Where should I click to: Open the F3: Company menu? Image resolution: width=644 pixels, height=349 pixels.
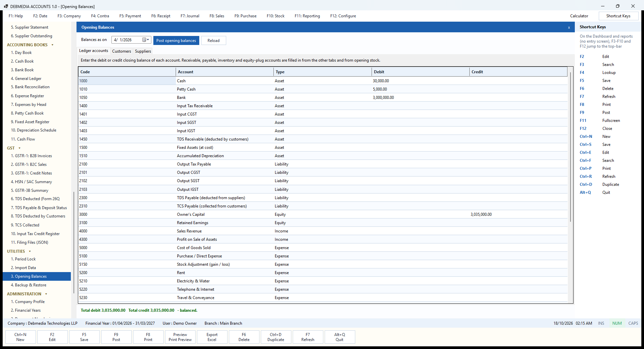click(69, 16)
